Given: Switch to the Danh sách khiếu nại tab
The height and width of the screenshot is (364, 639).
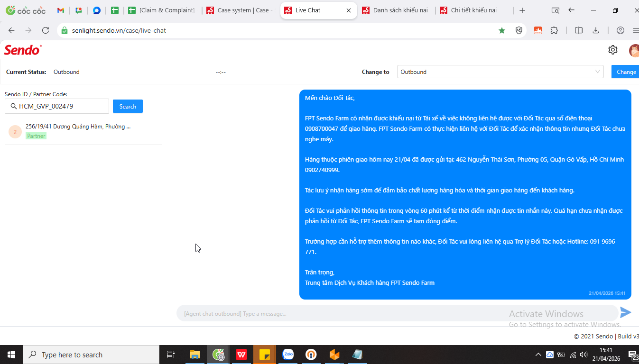Looking at the screenshot, I should pos(396,10).
